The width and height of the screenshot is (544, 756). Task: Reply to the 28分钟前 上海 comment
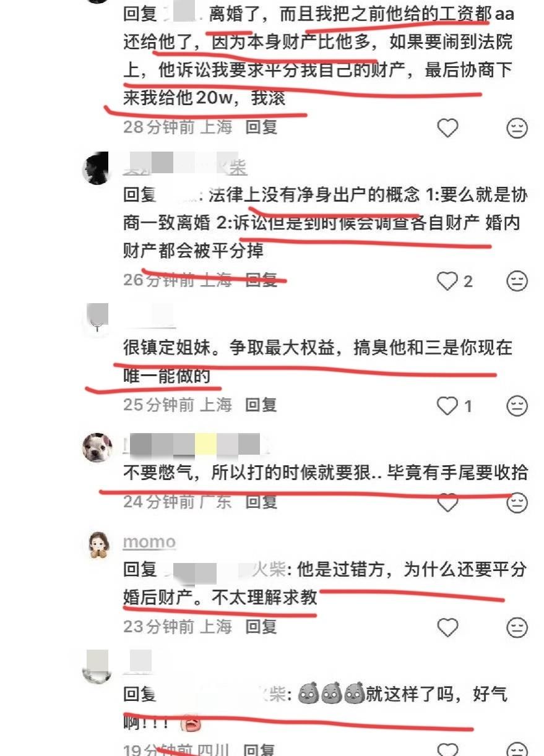[x=261, y=127]
